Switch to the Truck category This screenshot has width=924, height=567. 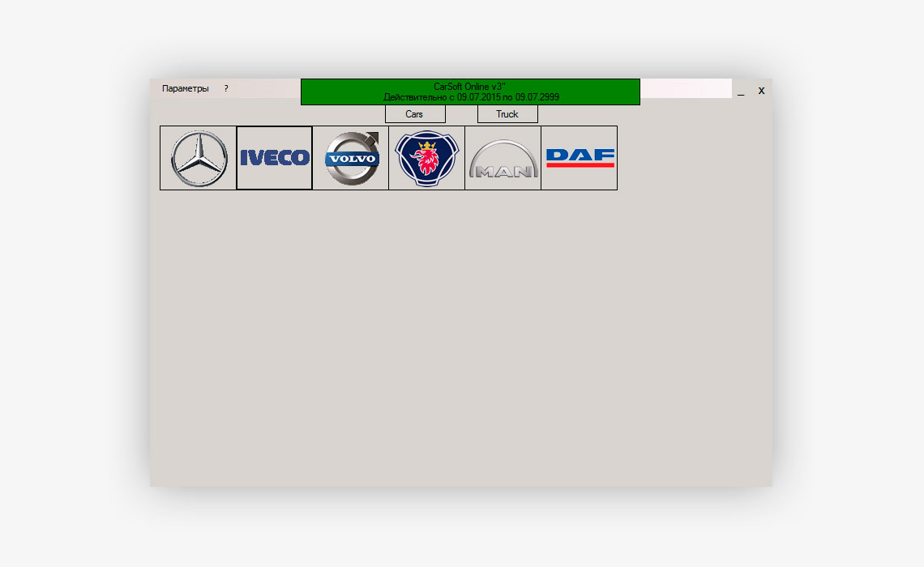click(507, 114)
